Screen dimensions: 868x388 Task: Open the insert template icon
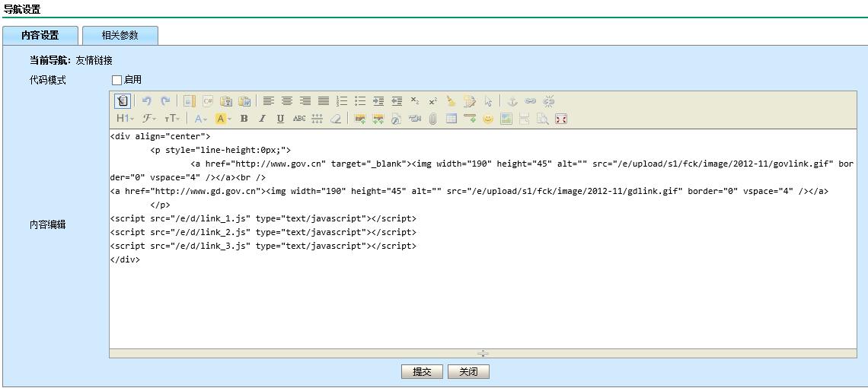(190, 100)
